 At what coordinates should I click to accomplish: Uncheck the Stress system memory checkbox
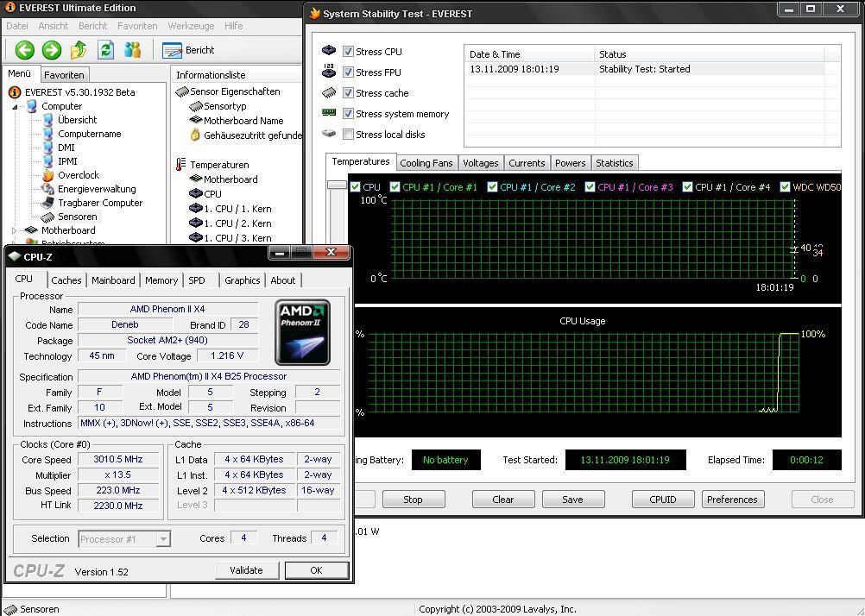(348, 114)
